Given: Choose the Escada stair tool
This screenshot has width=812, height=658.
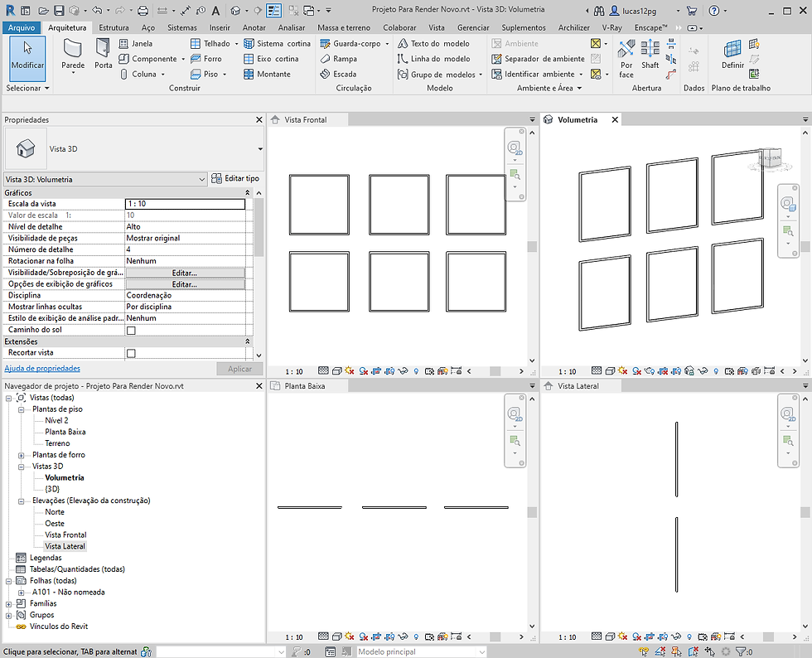Looking at the screenshot, I should (338, 74).
